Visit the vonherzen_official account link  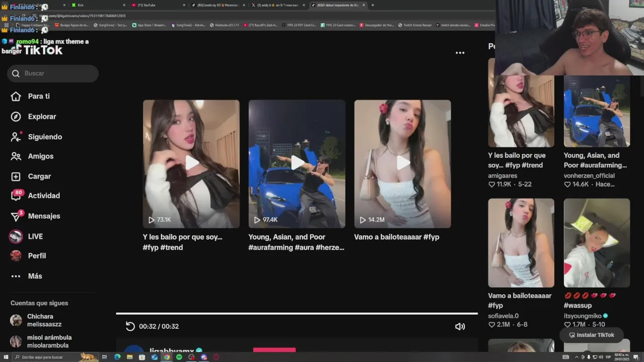590,175
